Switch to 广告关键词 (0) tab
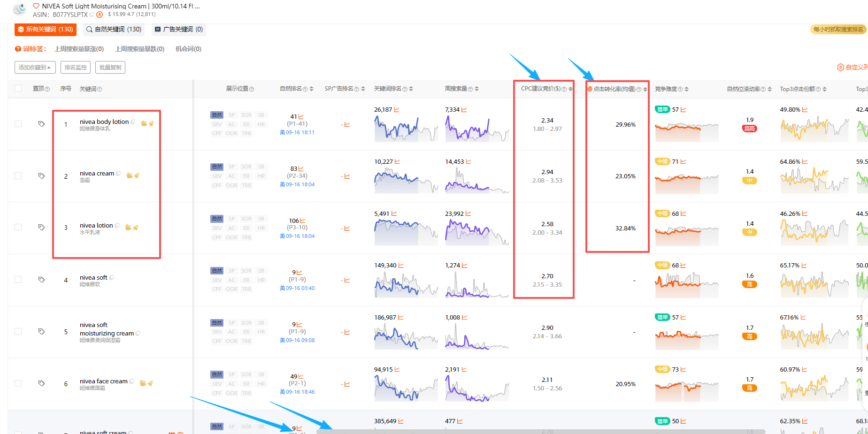Screen dimensions: 868x434 point(179,30)
